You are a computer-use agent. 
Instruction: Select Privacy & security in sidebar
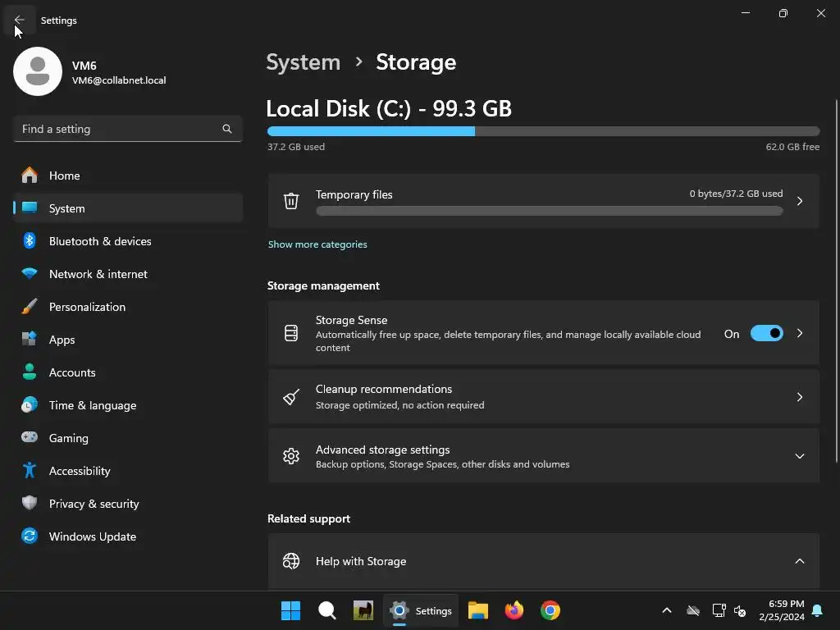tap(94, 504)
